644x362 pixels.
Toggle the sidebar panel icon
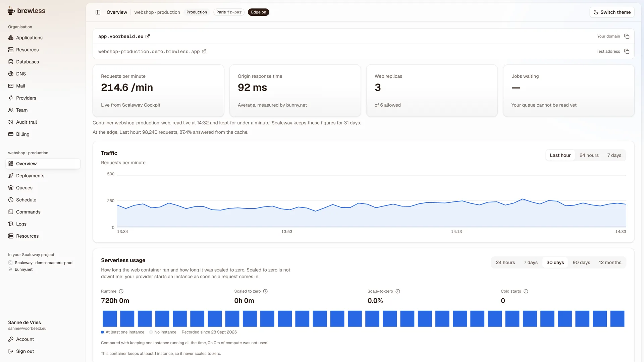(98, 12)
